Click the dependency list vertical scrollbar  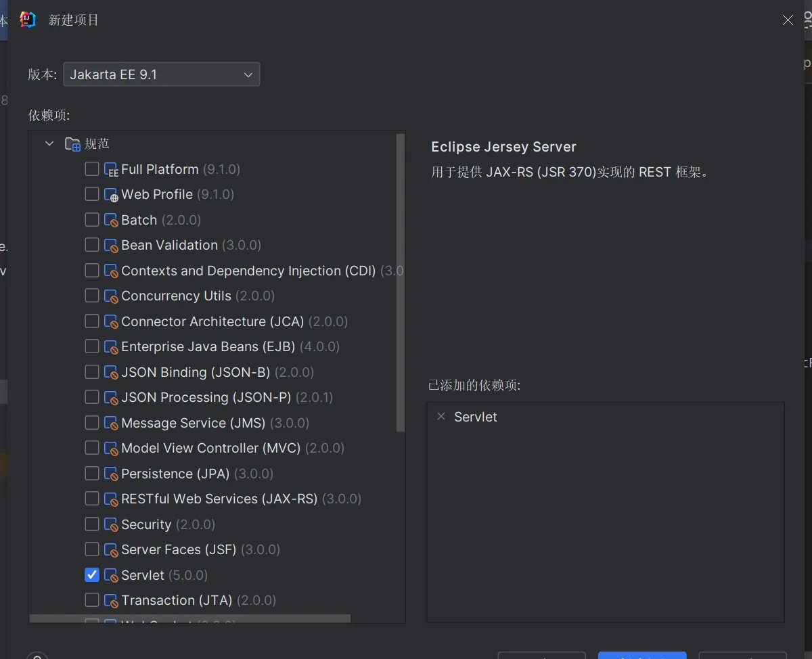pos(400,283)
